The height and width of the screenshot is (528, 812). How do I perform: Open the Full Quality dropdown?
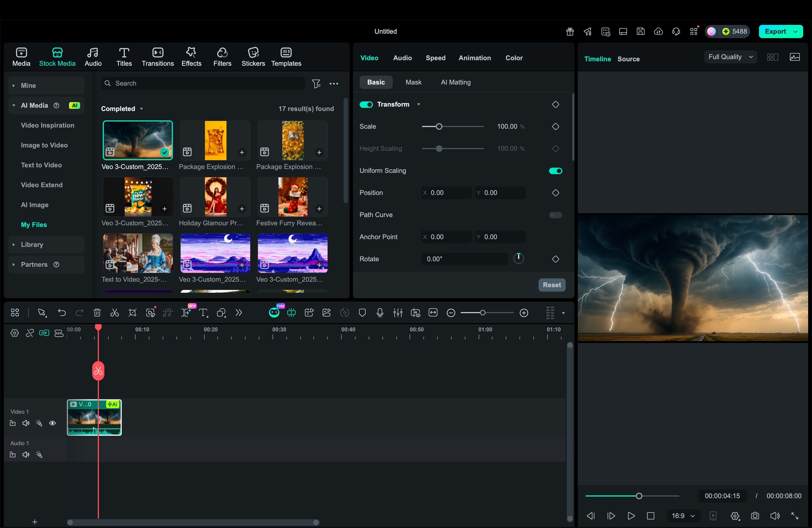pos(731,57)
